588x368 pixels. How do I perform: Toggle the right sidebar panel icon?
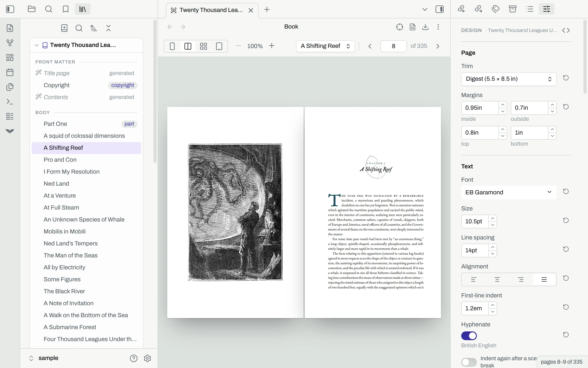point(440,9)
